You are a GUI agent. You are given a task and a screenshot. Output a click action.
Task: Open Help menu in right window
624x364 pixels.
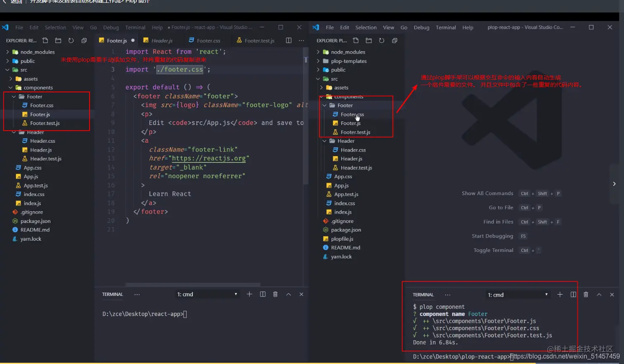tap(468, 27)
